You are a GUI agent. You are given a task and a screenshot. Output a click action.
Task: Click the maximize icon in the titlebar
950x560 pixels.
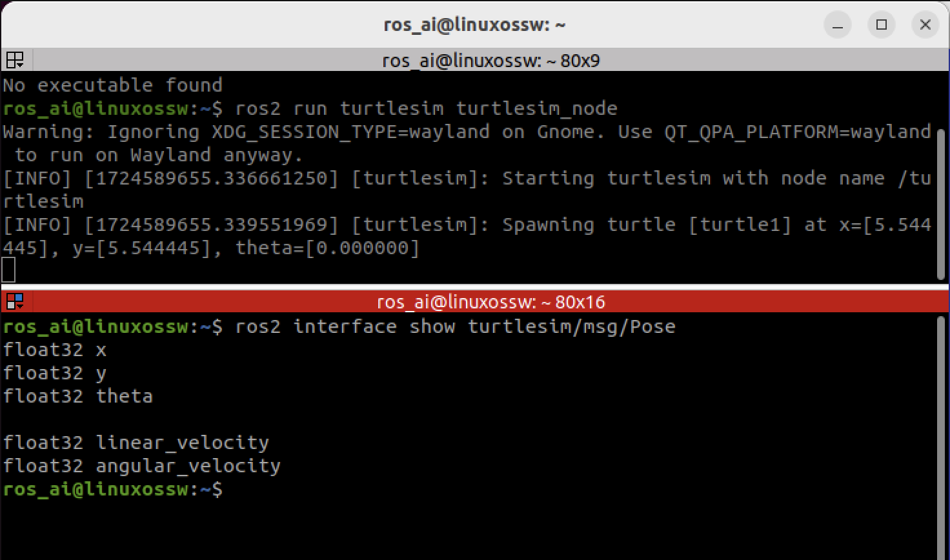pyautogui.click(x=882, y=25)
